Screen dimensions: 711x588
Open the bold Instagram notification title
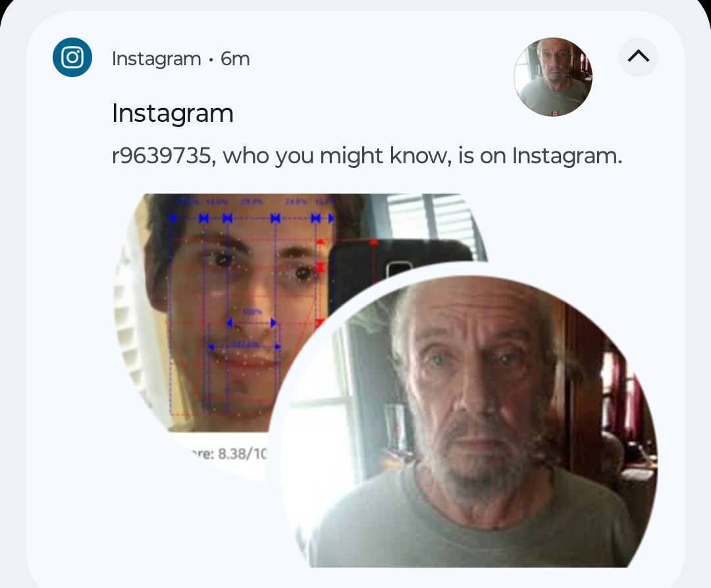point(172,113)
